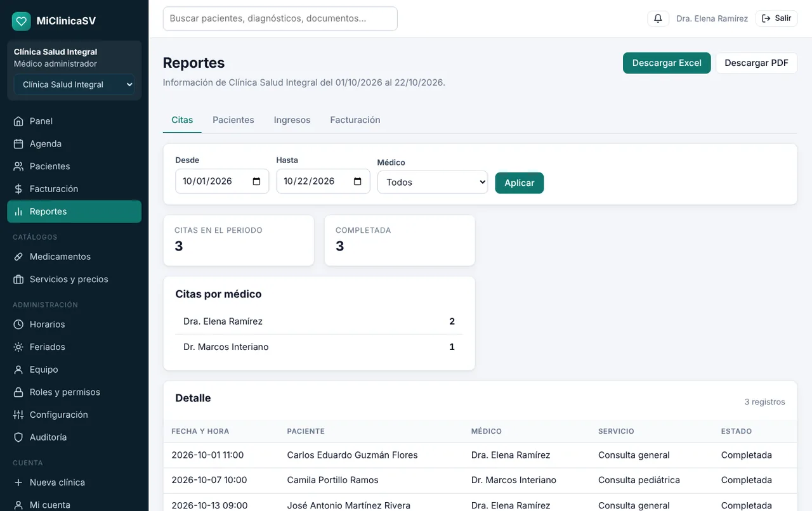Select the Dr. Marcos Interiano row in Citas por médico
812x511 pixels.
(x=319, y=347)
